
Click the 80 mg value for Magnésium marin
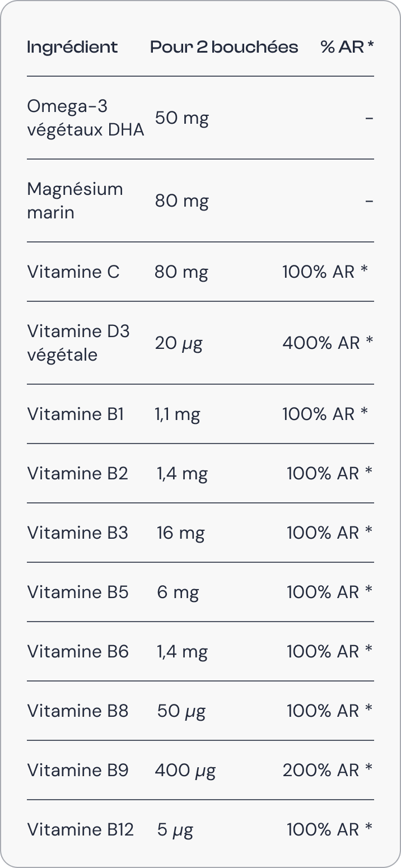tap(181, 201)
